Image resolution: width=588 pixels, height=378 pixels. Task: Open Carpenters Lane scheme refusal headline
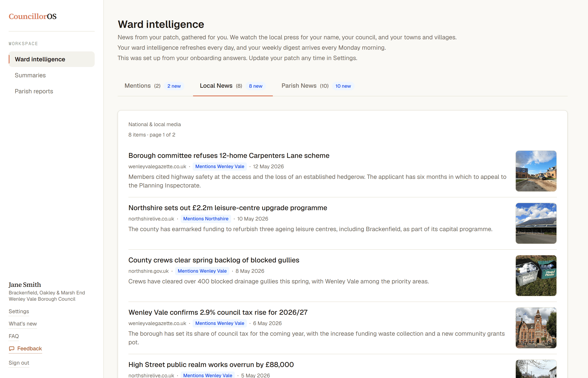click(x=229, y=155)
